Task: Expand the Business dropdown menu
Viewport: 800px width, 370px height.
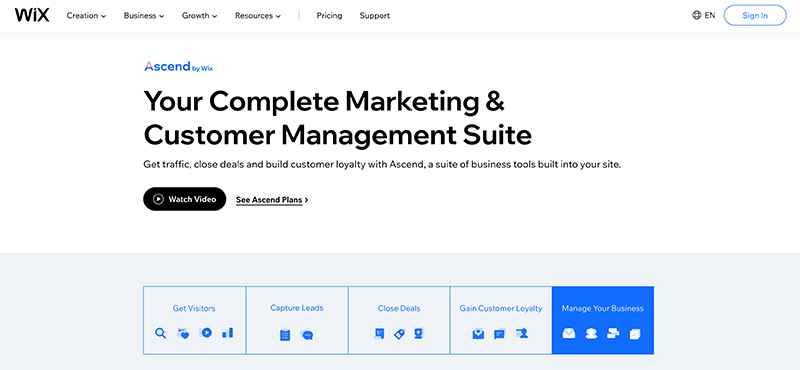Action: click(144, 16)
